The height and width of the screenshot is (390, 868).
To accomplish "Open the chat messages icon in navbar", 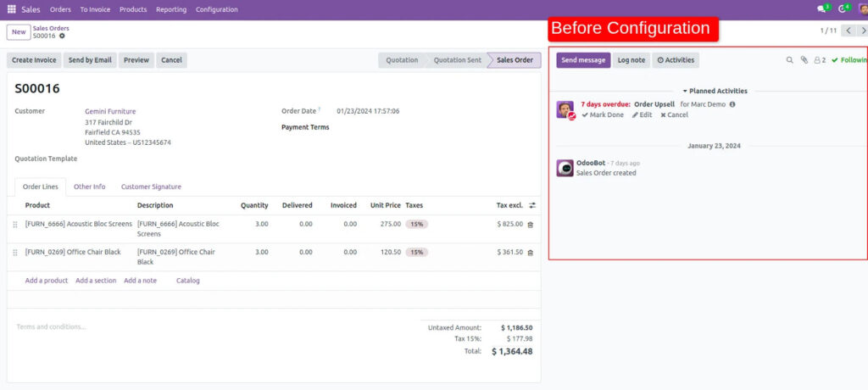I will tap(822, 9).
